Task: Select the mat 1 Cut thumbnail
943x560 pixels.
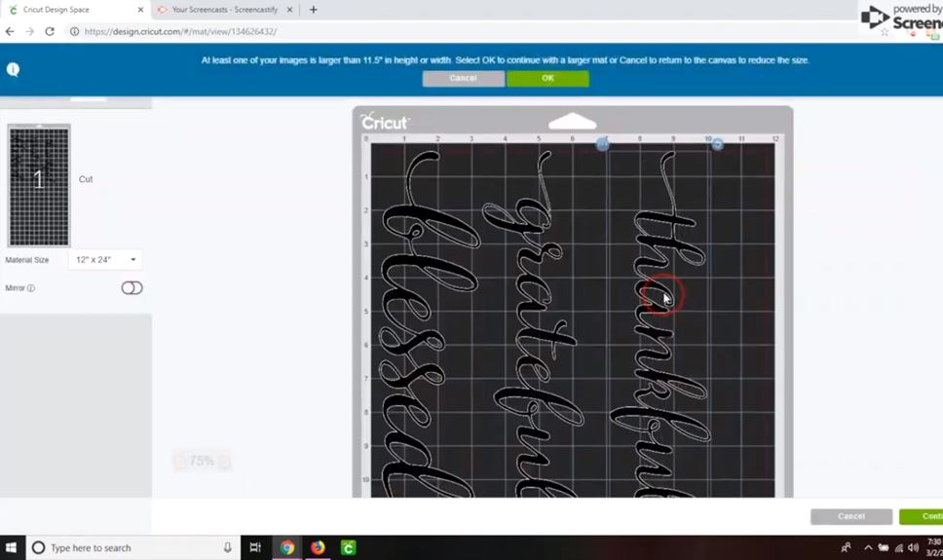Action: click(39, 185)
